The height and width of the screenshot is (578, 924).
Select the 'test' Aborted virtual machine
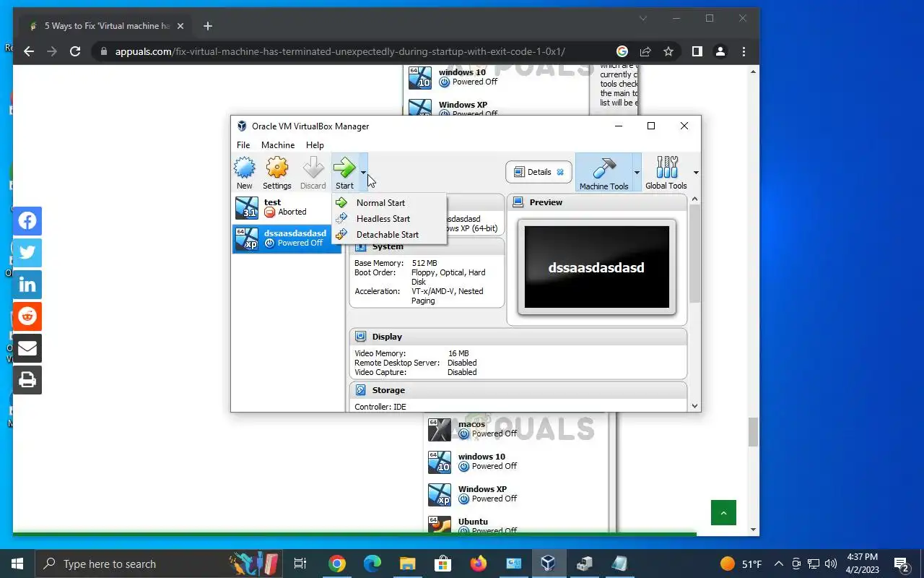click(287, 207)
